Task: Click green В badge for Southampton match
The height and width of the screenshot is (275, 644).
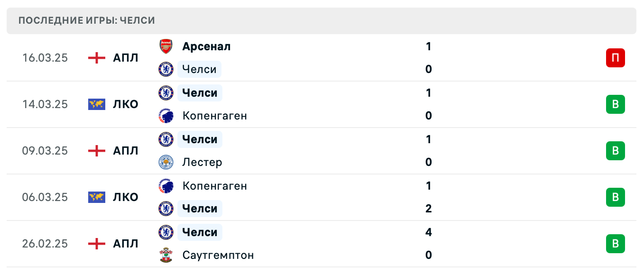Action: point(615,244)
